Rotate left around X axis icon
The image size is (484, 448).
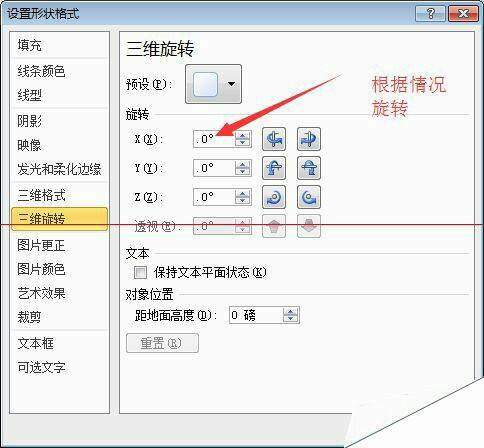tap(274, 139)
